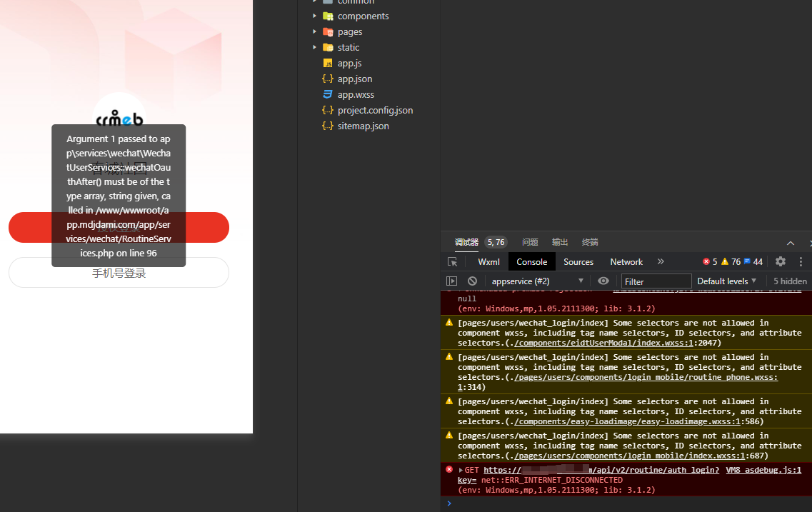
Task: Switch to the 调试器 tab
Action: pos(466,242)
